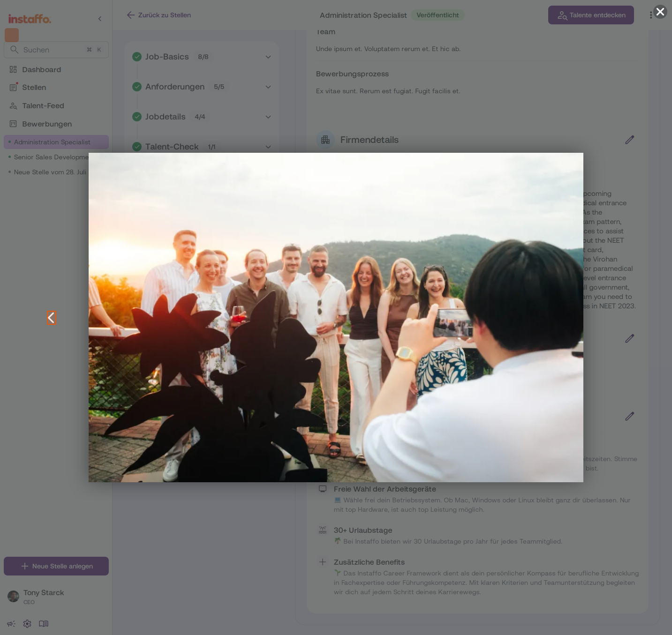
Task: Collapse the left sidebar
Action: (x=100, y=19)
